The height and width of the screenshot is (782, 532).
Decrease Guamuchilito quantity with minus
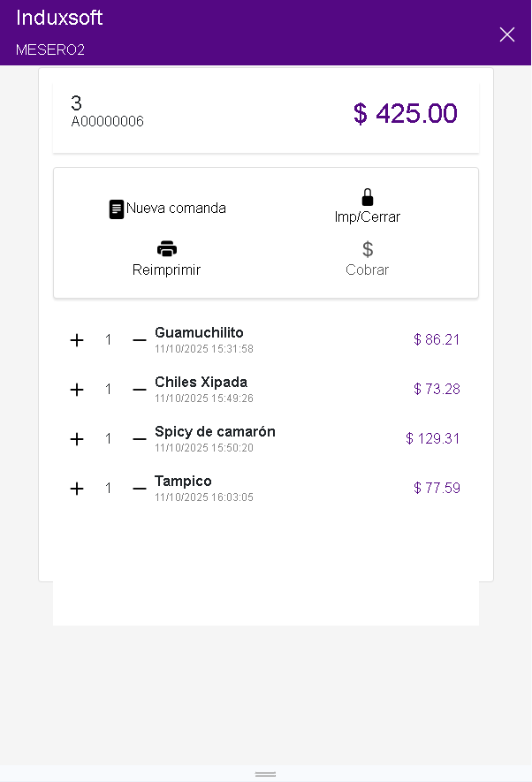(139, 340)
